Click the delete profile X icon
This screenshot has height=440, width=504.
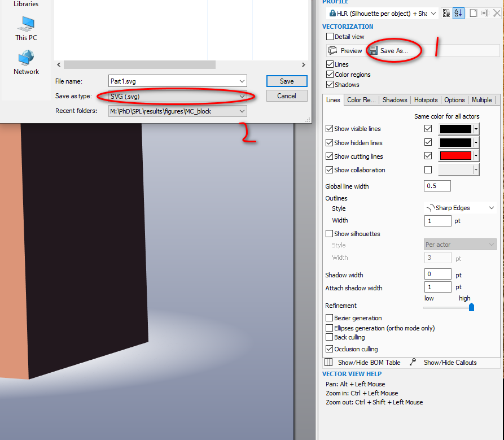click(x=497, y=13)
